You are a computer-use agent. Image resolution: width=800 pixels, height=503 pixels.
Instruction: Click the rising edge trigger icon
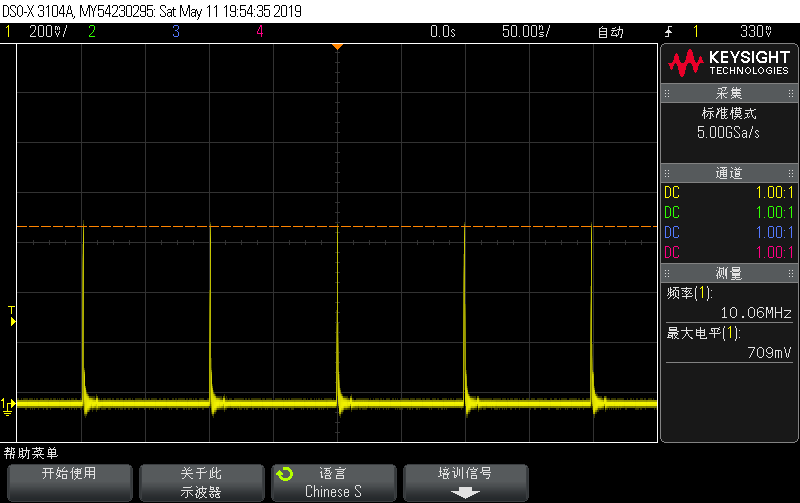point(669,32)
